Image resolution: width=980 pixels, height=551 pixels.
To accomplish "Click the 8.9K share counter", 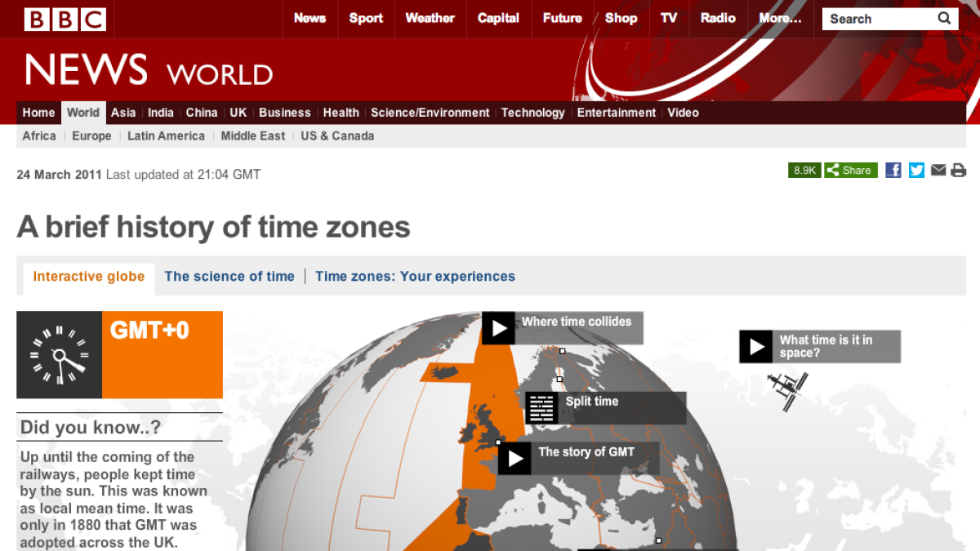I will click(804, 170).
